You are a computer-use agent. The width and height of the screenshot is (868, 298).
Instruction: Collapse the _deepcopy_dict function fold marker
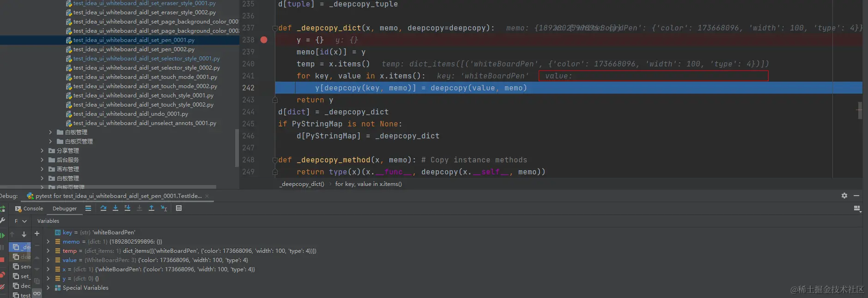[275, 28]
